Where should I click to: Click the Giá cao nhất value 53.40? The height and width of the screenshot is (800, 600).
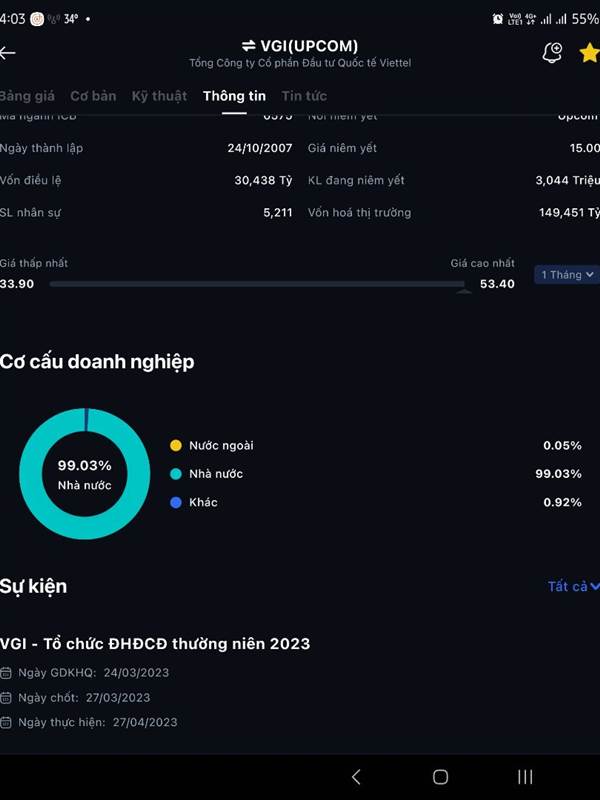pyautogui.click(x=497, y=284)
